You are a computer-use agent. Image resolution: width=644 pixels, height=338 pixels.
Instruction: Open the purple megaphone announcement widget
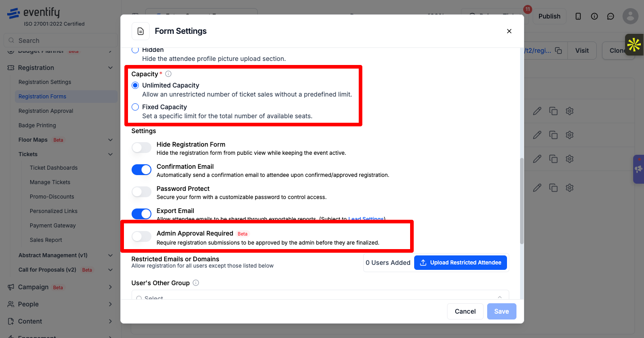click(639, 169)
